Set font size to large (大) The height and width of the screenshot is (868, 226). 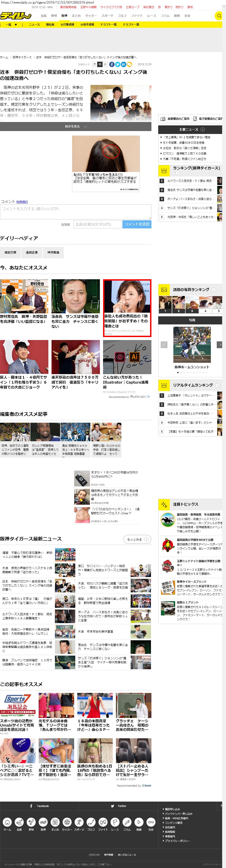94,64
